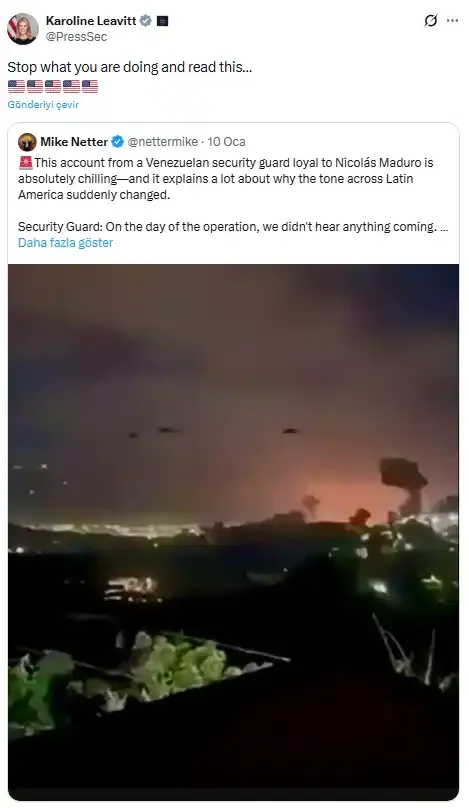Play the night sky explosion video
This screenshot has height=808, width=469.
[x=233, y=532]
